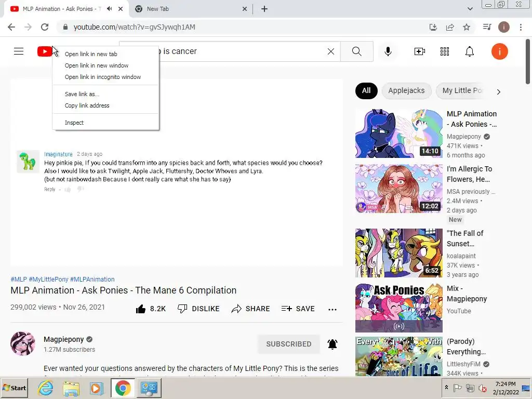Image resolution: width=532 pixels, height=399 pixels.
Task: Click Chrome icon in taskbar
Action: click(x=123, y=388)
